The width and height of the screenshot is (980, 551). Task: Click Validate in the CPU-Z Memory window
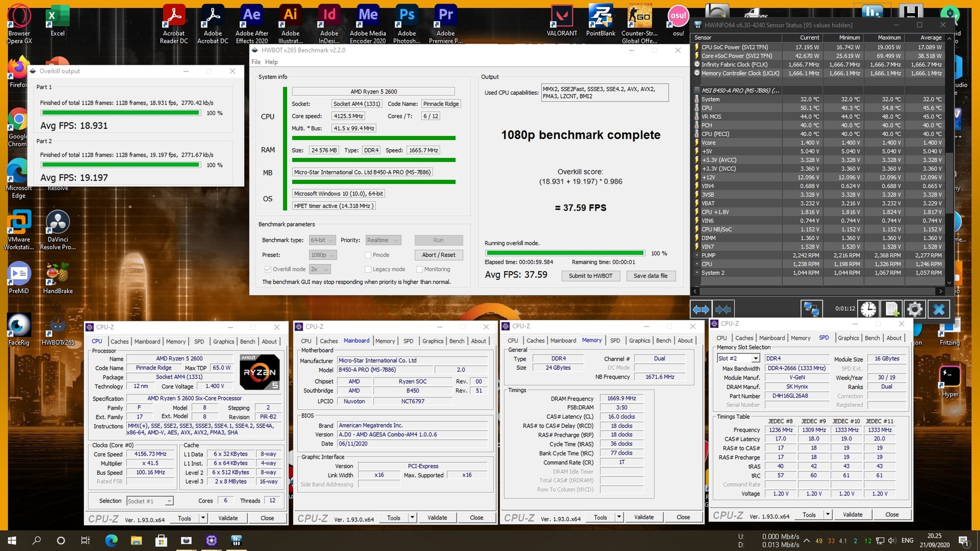(644, 517)
